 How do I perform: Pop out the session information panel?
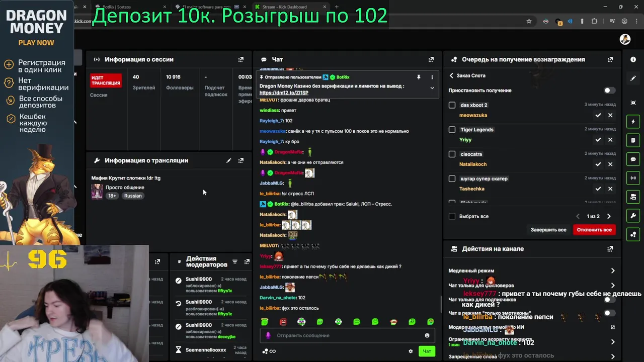[x=241, y=59]
